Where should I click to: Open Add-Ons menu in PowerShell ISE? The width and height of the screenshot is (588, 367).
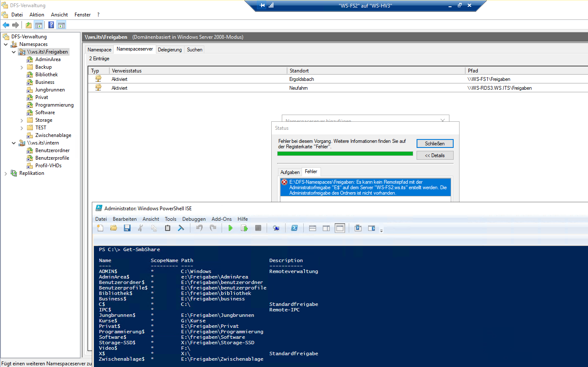point(222,219)
